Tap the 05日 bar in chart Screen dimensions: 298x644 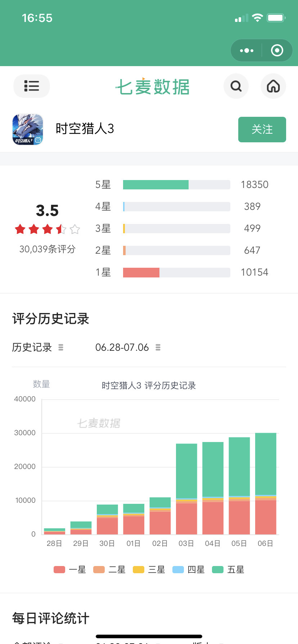tap(239, 486)
